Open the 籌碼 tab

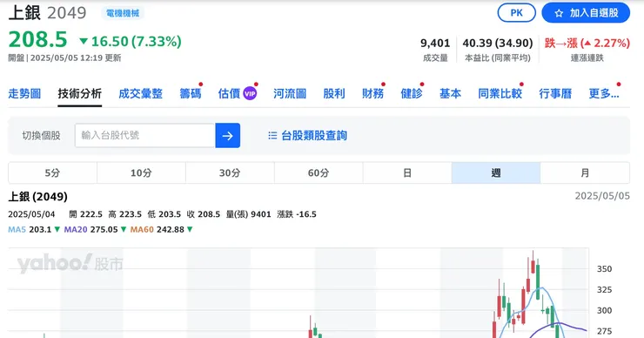(x=191, y=94)
